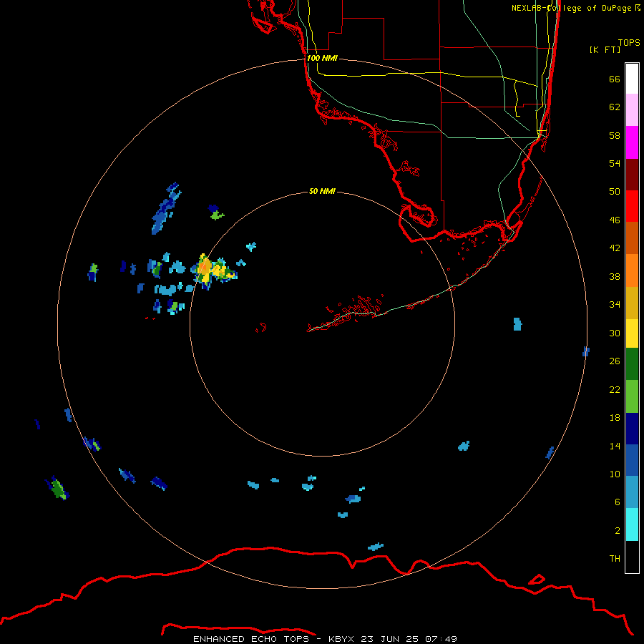Click the white swatch in the tops legend

click(x=632, y=79)
